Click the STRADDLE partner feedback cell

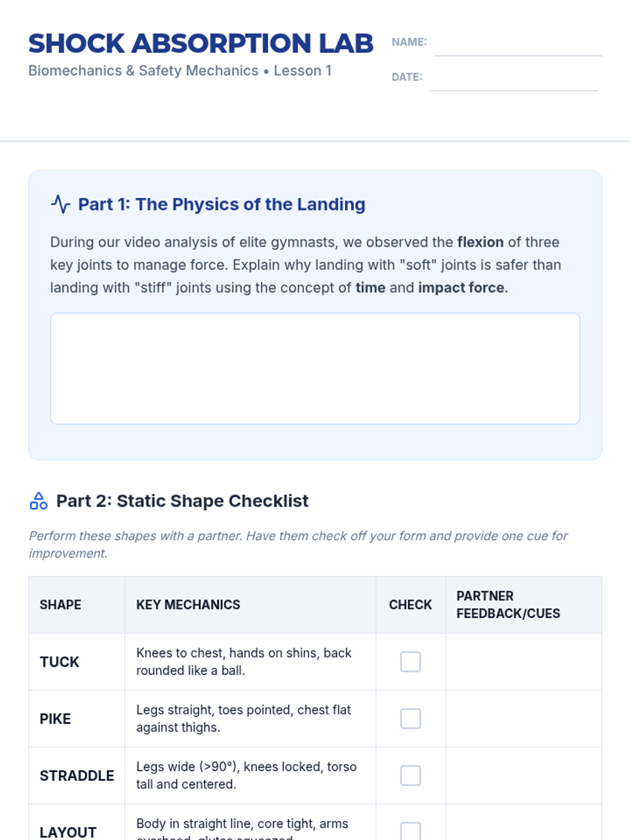click(523, 775)
